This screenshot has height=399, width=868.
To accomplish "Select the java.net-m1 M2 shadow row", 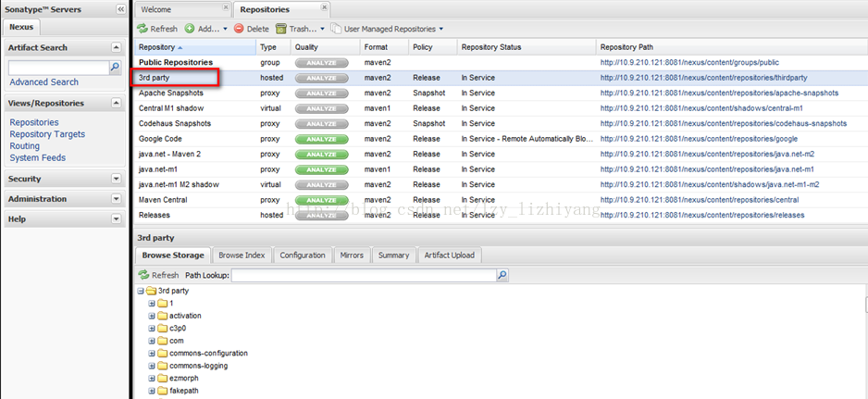I will pyautogui.click(x=501, y=184).
